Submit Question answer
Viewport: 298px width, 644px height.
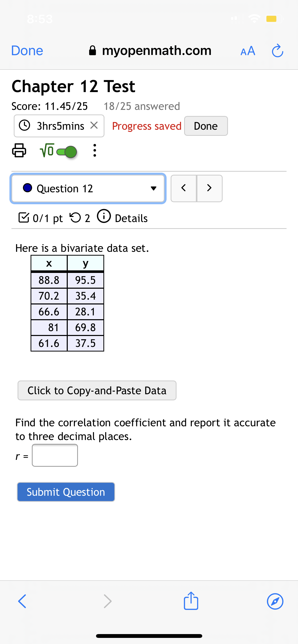66,492
